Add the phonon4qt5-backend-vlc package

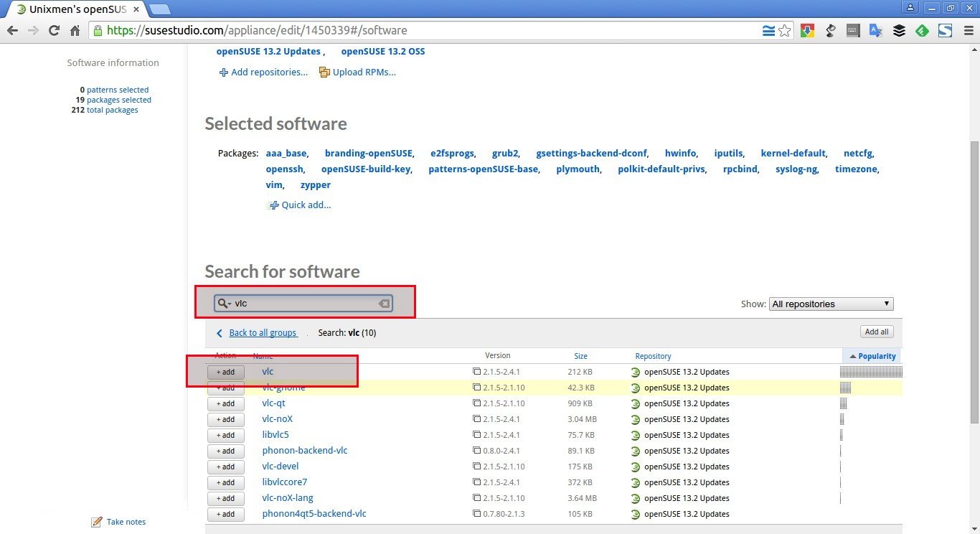(225, 514)
